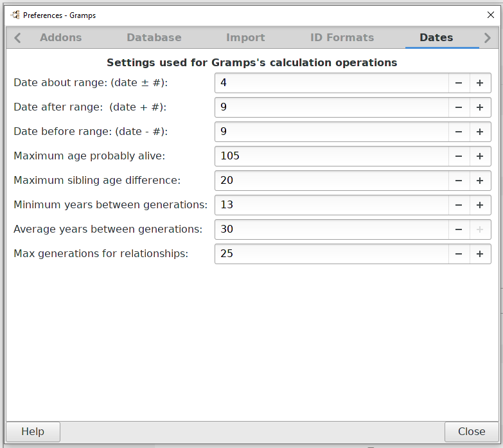503x448 pixels.
Task: Decrease Max generations for relationships
Action: pos(459,254)
